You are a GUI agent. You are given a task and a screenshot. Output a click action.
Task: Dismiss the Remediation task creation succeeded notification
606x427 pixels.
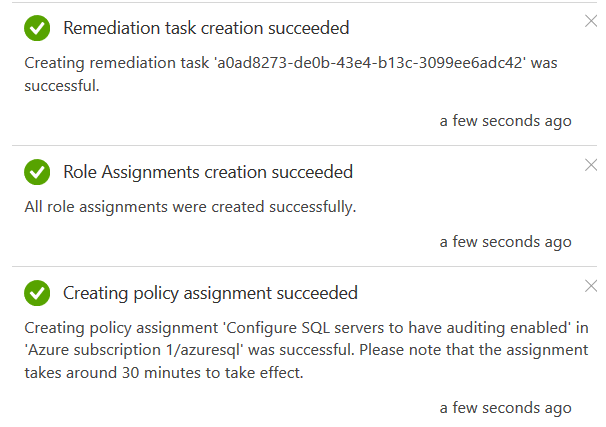pyautogui.click(x=590, y=20)
